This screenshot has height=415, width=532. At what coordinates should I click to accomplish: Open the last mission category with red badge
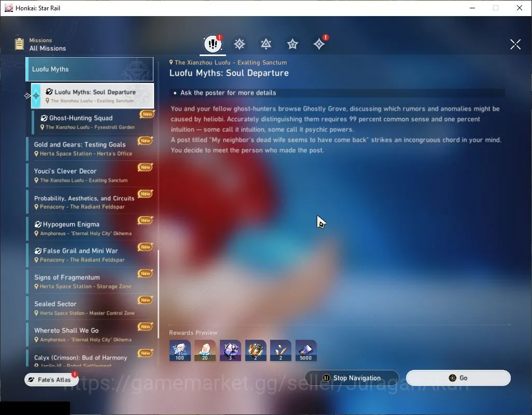coord(319,44)
